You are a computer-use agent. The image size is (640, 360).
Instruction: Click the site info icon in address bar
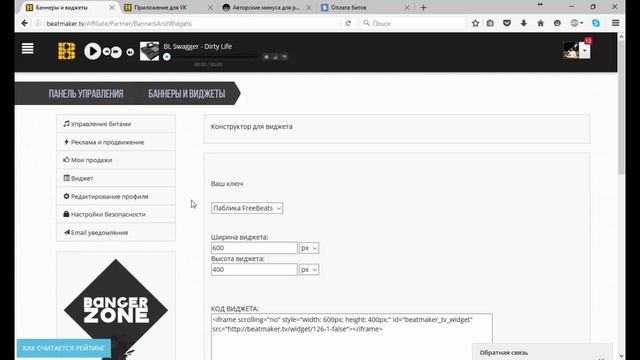point(38,23)
